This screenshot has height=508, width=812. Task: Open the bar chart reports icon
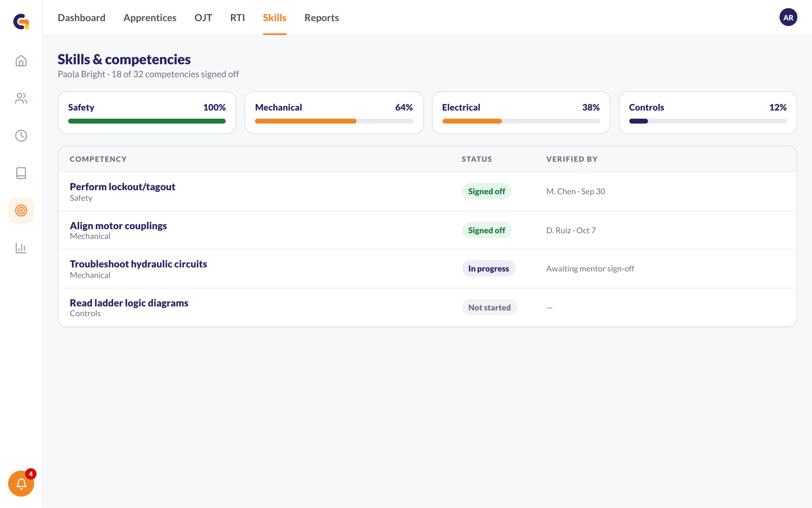(x=21, y=248)
